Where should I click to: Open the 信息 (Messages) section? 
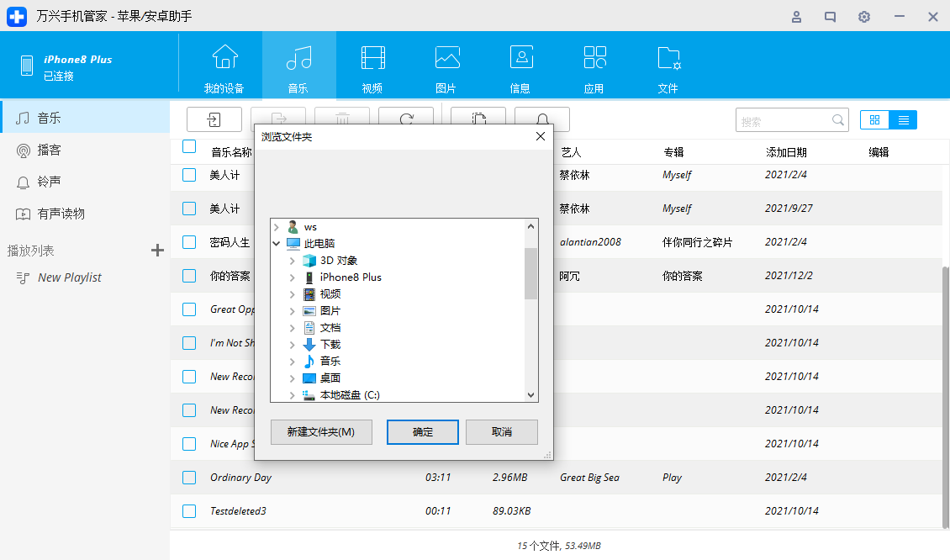tap(521, 66)
